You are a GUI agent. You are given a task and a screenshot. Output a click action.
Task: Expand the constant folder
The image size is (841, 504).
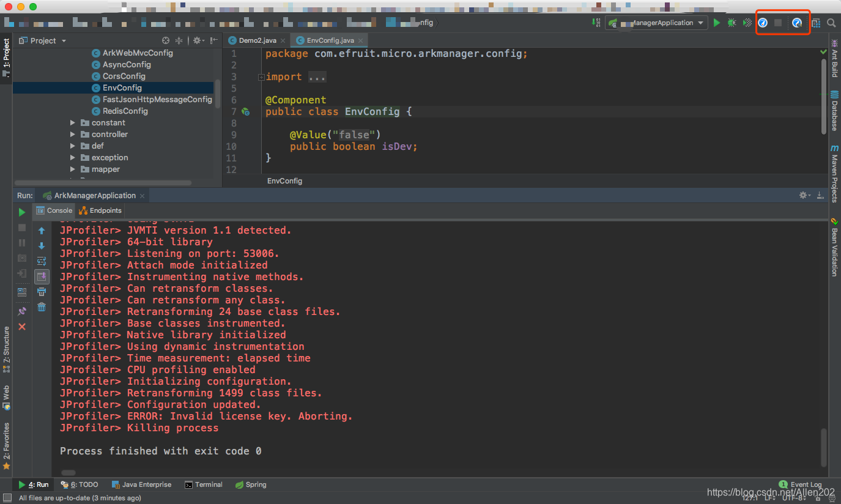click(73, 123)
